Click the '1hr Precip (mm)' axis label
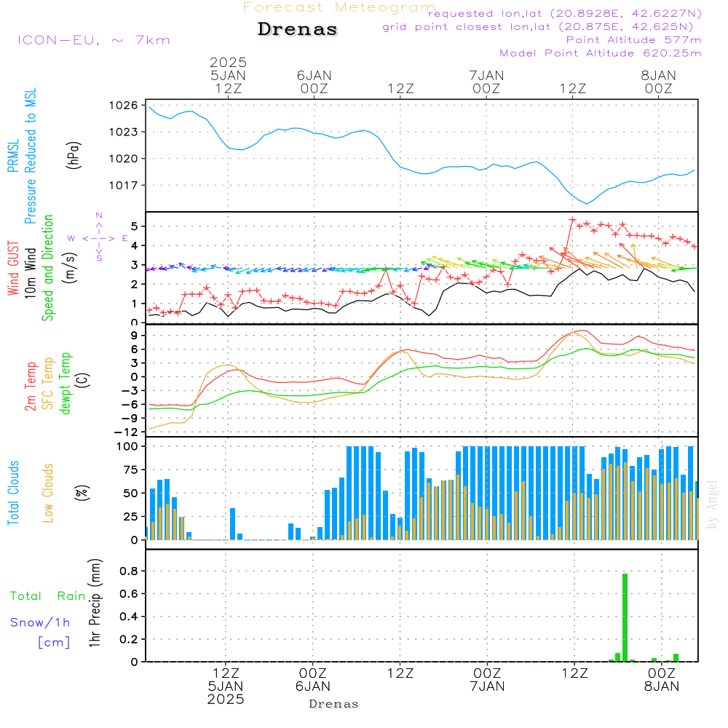The image size is (728, 728). [95, 603]
